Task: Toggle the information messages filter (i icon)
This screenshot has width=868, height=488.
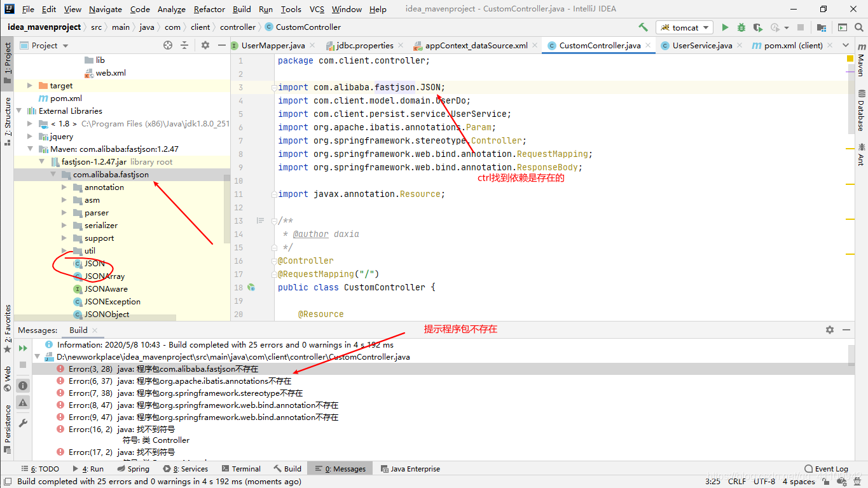Action: tap(23, 386)
